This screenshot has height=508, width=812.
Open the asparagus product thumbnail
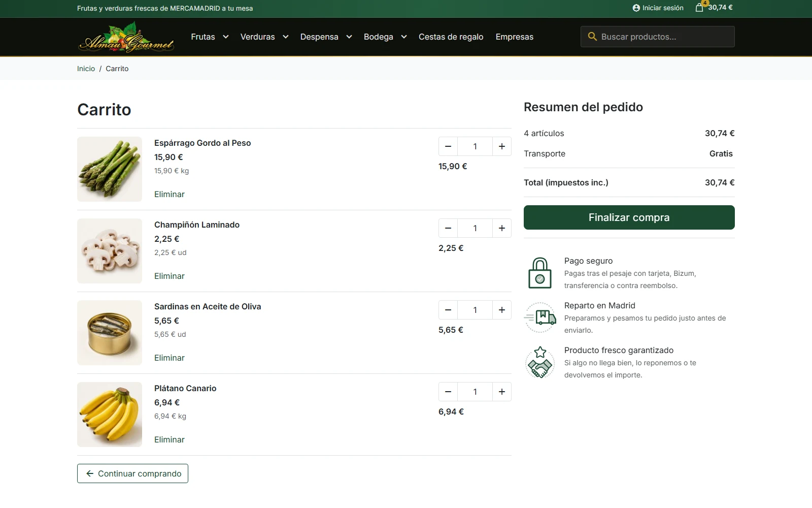coord(110,169)
